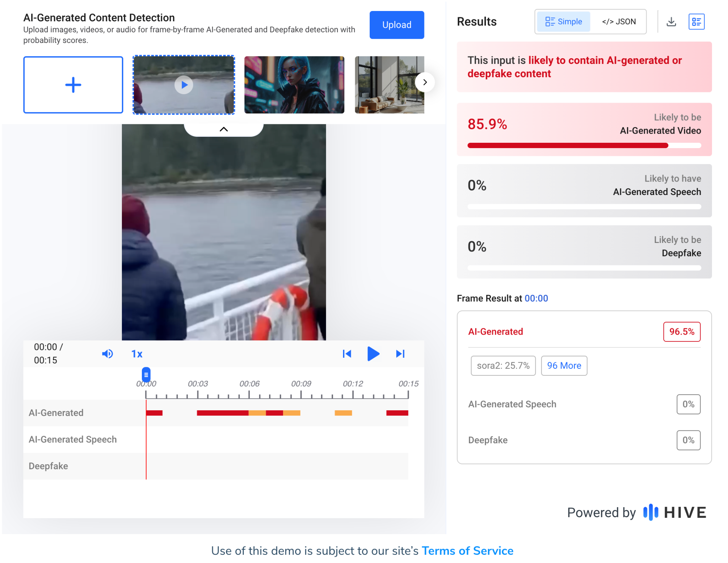Download results with the download icon
Screen dimensions: 728x563
[671, 22]
